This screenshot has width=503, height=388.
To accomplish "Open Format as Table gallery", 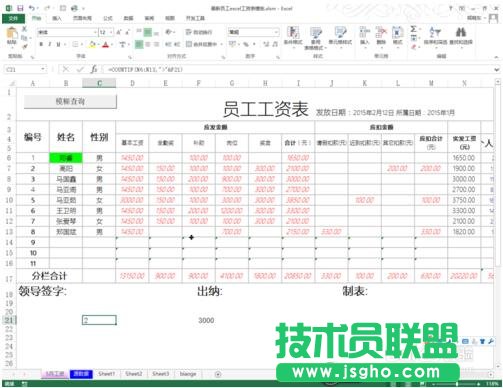I will point(316,38).
